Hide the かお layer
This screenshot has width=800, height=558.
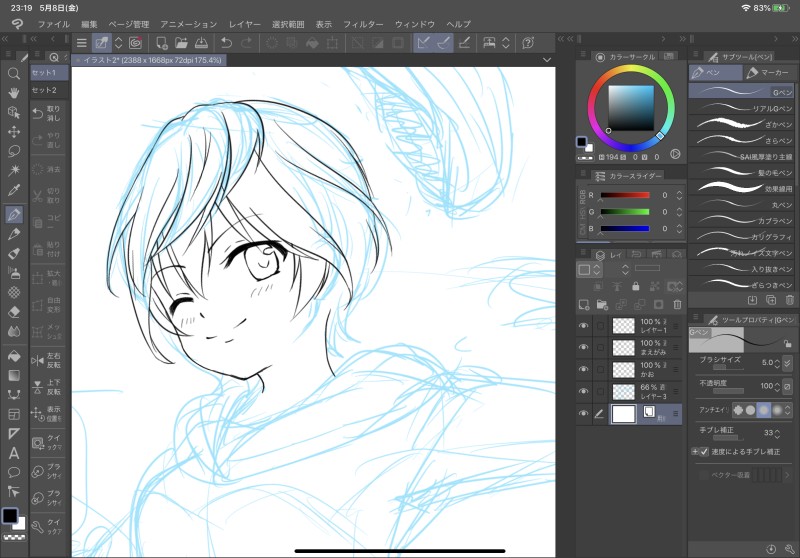pyautogui.click(x=584, y=369)
